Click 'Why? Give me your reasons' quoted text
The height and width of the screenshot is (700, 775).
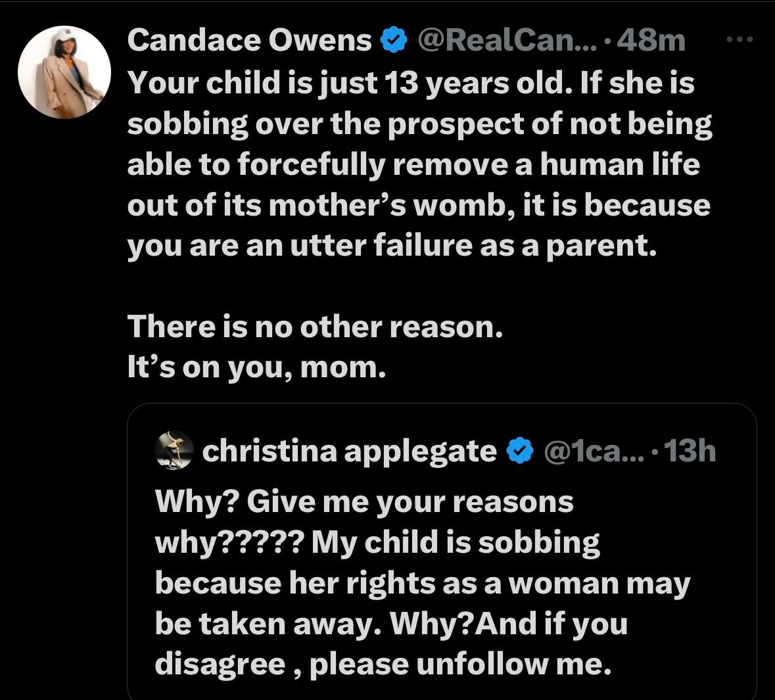(x=364, y=502)
